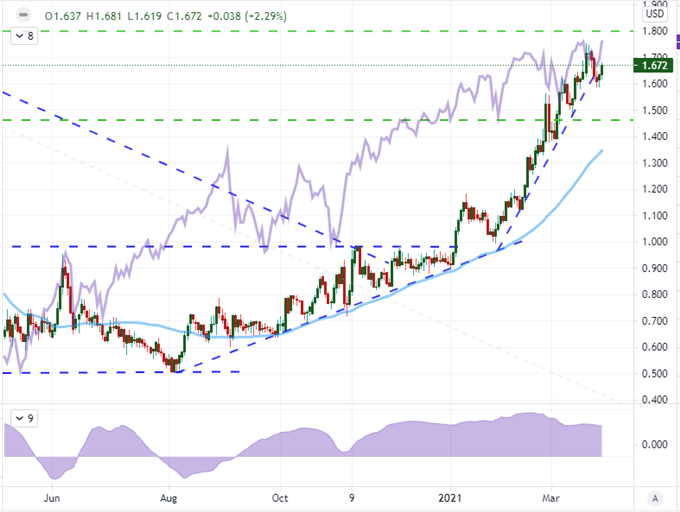Viewport: 680px width, 512px height.
Task: Click the 1.800 price axis label
Action: [x=654, y=31]
